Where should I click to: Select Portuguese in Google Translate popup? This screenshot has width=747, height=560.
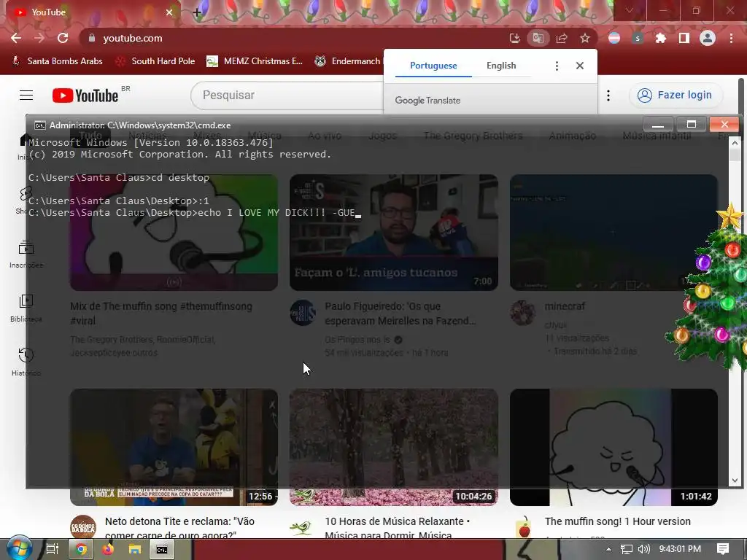tap(433, 66)
